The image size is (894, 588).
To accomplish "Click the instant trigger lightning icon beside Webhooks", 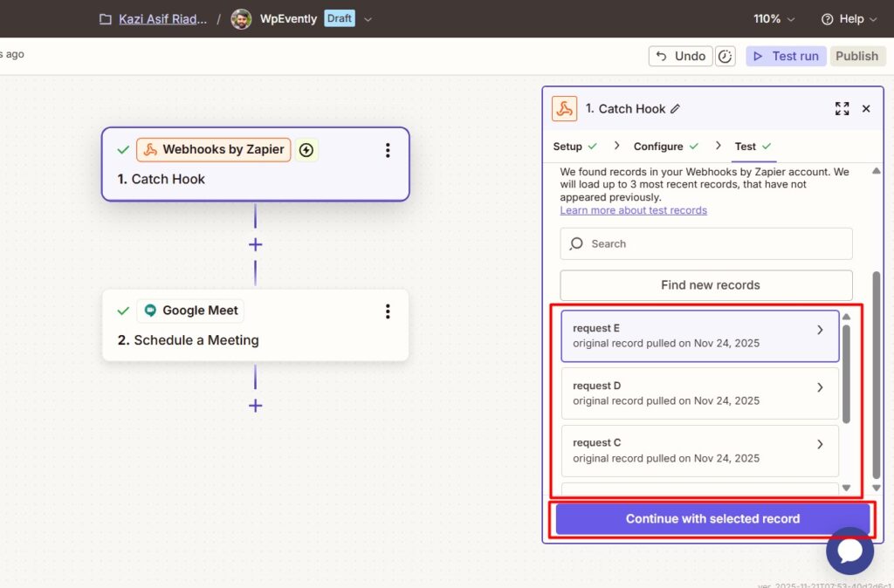I will 306,149.
